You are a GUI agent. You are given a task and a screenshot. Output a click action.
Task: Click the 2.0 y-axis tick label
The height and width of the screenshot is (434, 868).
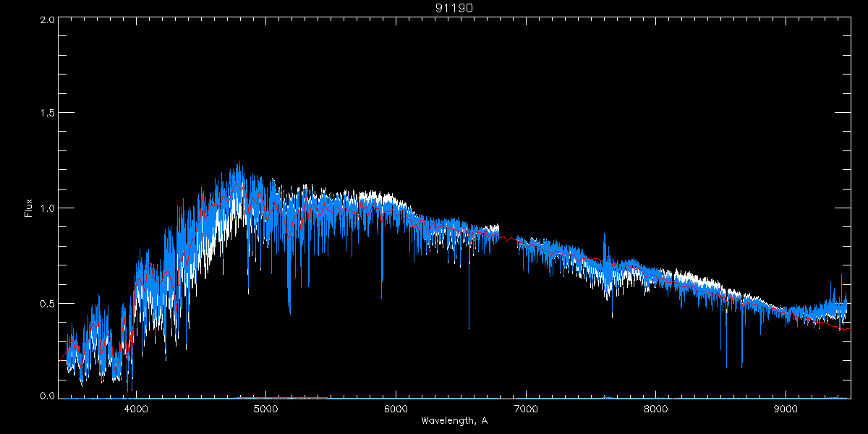[x=47, y=20]
